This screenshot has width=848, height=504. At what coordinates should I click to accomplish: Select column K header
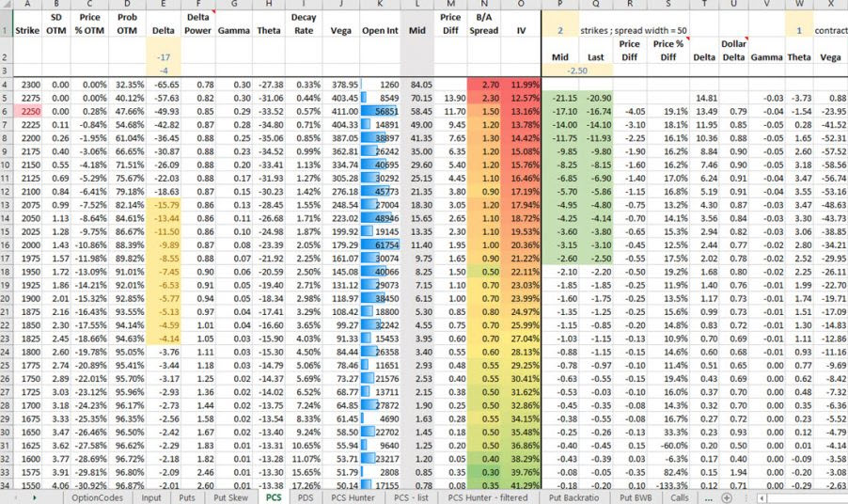pos(380,4)
